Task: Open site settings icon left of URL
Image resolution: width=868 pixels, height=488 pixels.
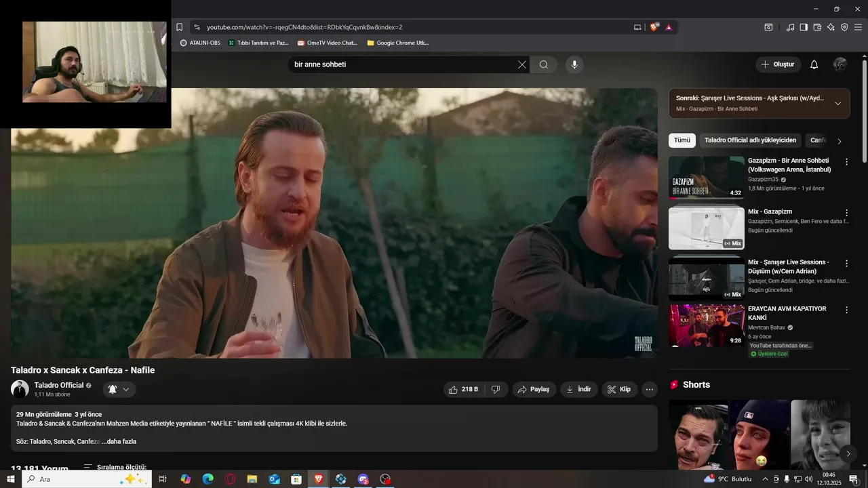Action: pos(197,27)
